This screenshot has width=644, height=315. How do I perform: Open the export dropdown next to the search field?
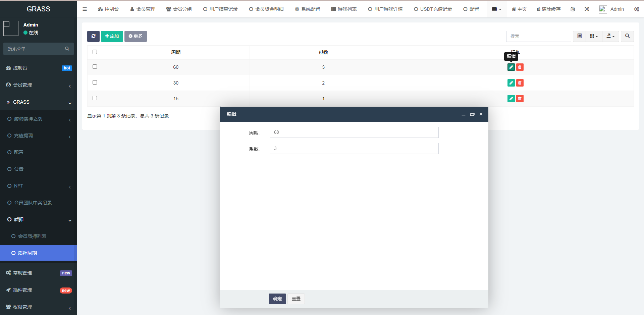(610, 36)
